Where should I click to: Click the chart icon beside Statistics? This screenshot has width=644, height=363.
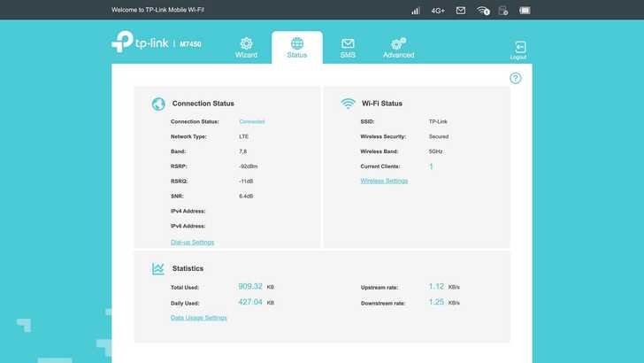(x=158, y=269)
